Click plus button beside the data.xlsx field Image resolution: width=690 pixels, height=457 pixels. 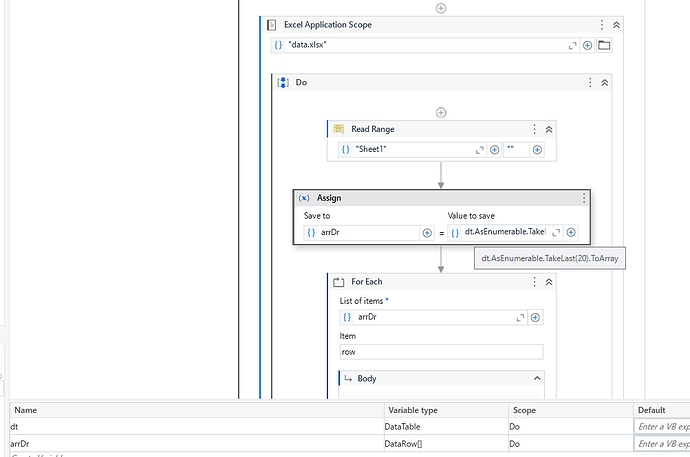pos(587,45)
